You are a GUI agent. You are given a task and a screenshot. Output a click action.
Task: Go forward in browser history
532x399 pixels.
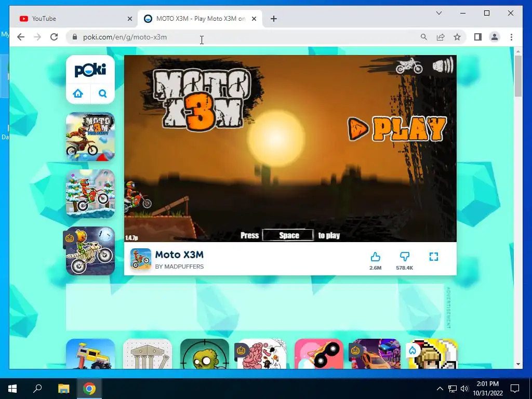click(x=37, y=37)
